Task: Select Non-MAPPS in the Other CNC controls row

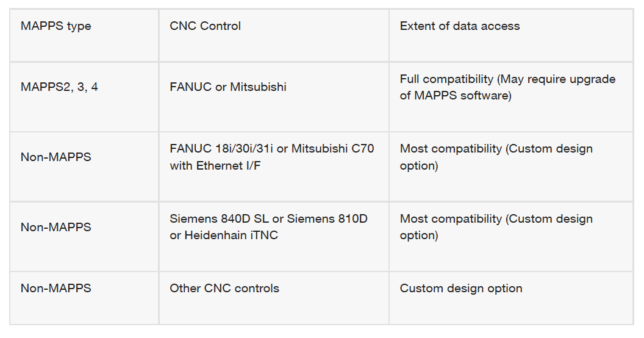Action: tap(55, 288)
